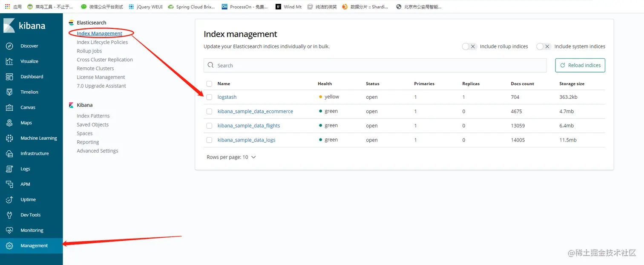644x265 pixels.
Task: Open Infrastructure via its icon
Action: 9,153
